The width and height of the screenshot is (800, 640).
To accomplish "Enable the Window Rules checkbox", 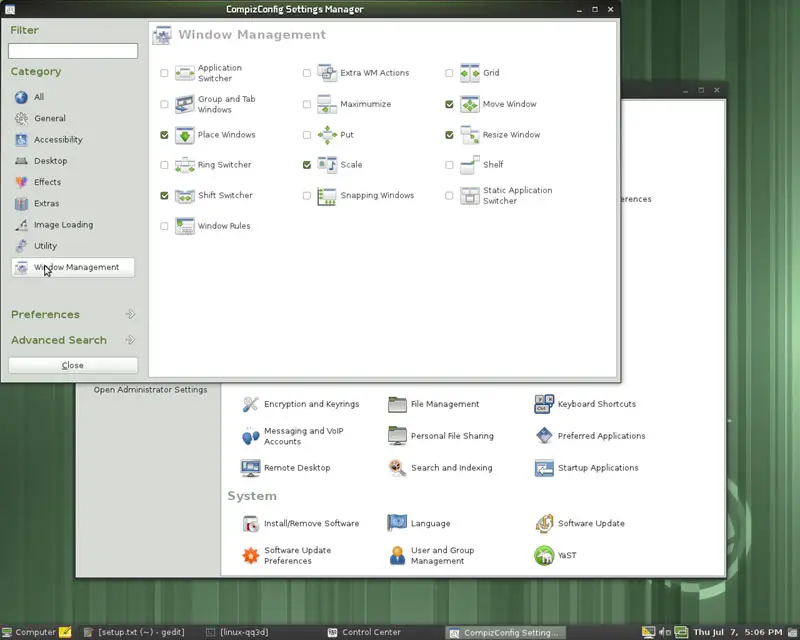I will coord(164,226).
